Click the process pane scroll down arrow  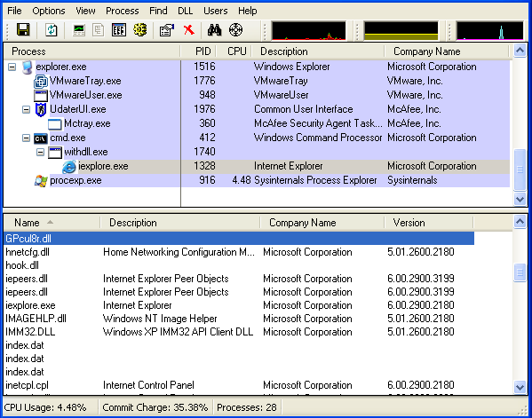(x=520, y=199)
